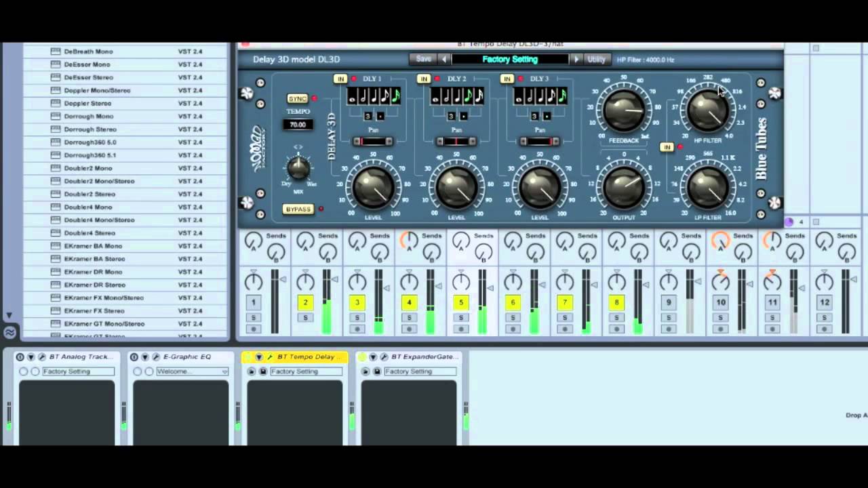
Task: Toggle the SYNC button
Action: 297,99
